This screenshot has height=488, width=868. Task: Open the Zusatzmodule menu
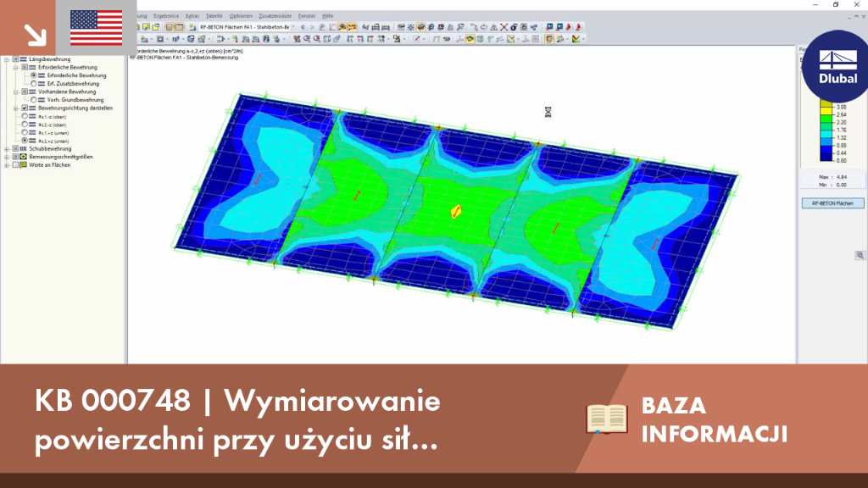(275, 16)
